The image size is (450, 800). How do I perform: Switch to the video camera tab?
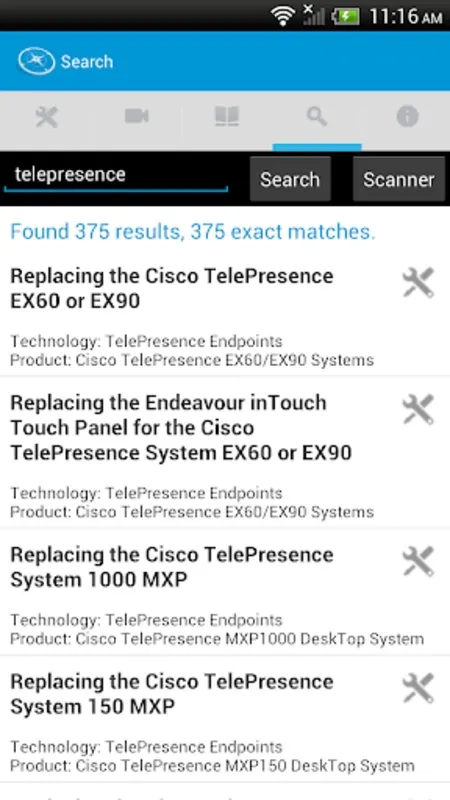[136, 116]
